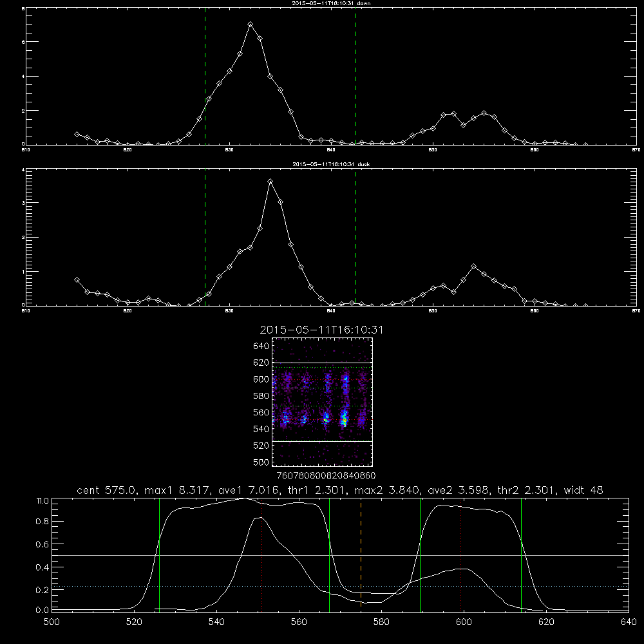This screenshot has height=644, width=644.
Task: Click '620' on the profile plot x-axis
Action: tap(546, 622)
